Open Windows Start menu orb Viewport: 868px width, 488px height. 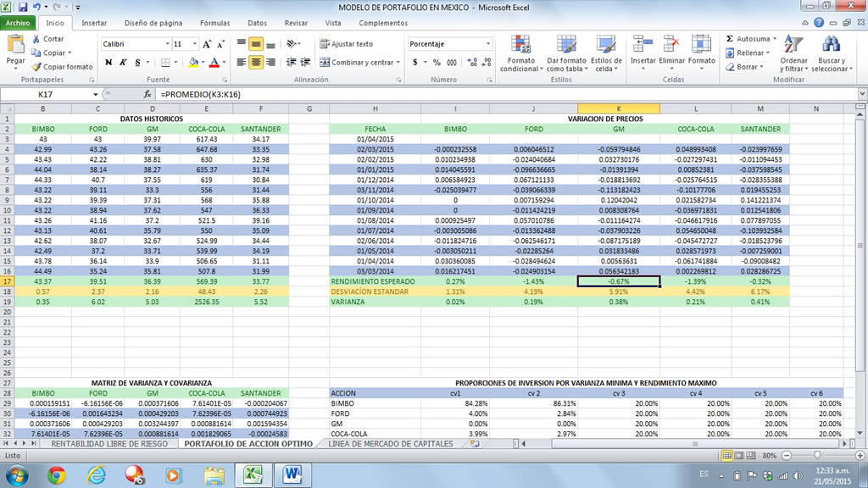[x=17, y=474]
